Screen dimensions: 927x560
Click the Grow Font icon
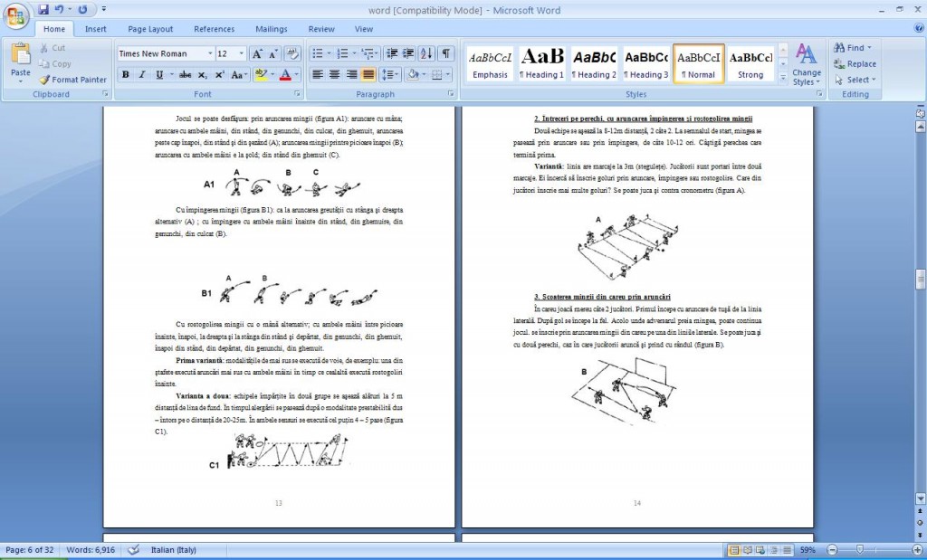click(x=256, y=53)
